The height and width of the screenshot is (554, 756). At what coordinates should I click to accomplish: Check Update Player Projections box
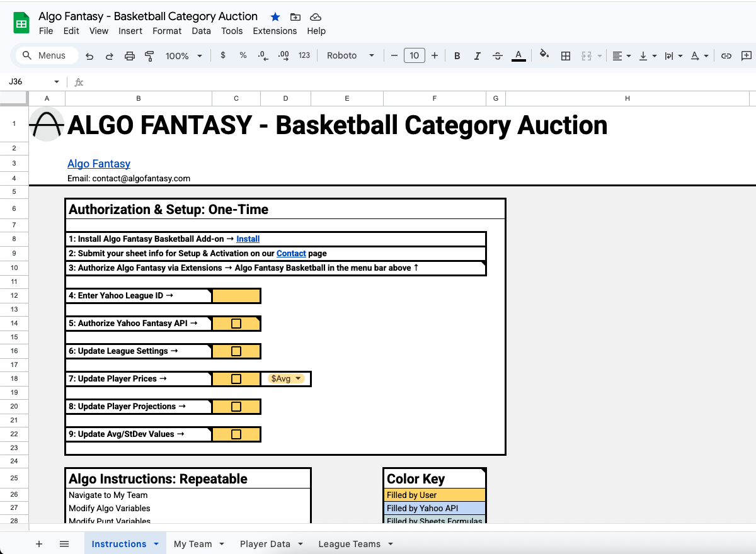236,407
